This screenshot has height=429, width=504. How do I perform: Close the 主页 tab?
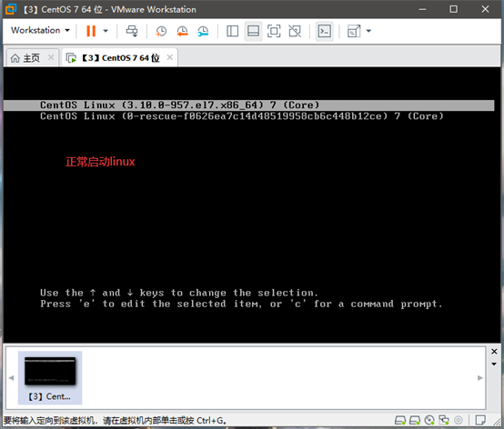tap(51, 57)
